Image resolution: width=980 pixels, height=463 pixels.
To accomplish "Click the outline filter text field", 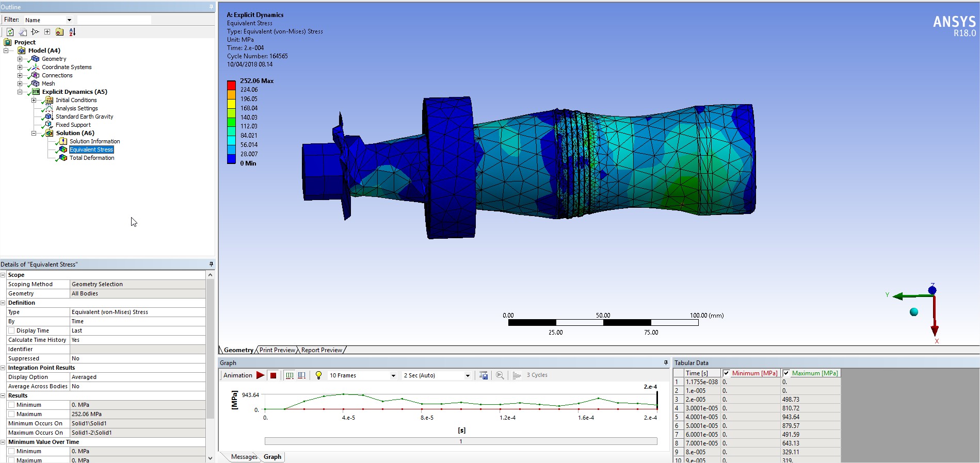I will click(114, 20).
